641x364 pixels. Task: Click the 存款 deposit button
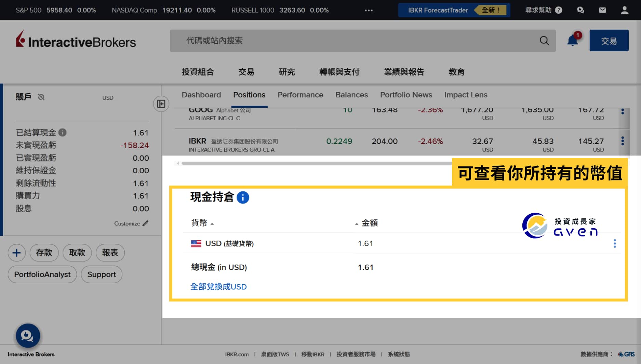click(x=44, y=253)
